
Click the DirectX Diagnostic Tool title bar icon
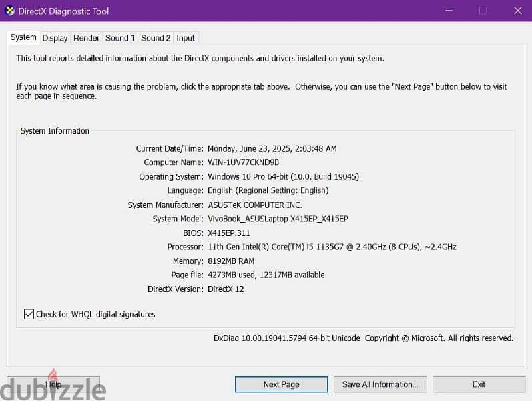pyautogui.click(x=10, y=11)
